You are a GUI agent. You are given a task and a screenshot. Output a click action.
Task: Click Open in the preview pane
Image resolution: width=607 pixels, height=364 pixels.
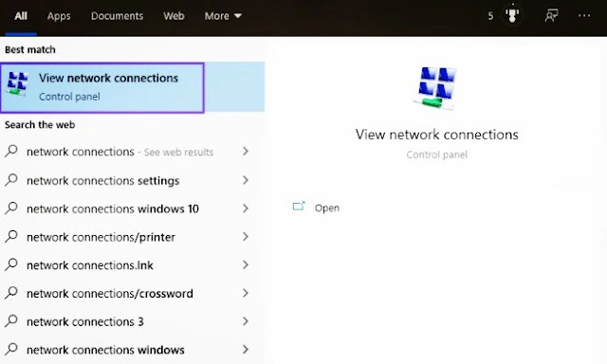click(x=327, y=208)
